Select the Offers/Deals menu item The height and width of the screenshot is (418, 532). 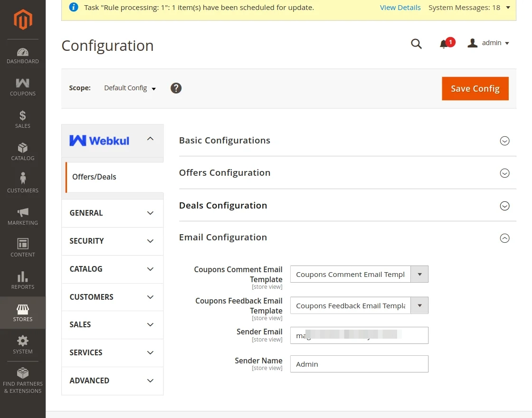coord(94,176)
